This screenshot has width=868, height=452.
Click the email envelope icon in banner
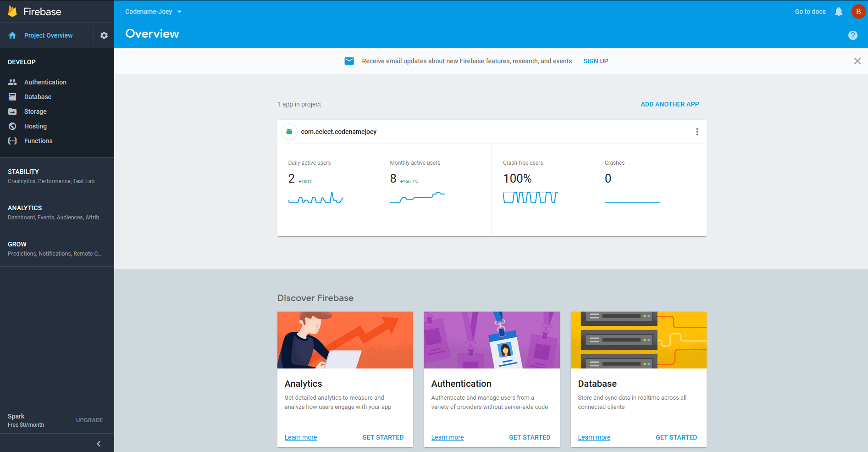349,61
